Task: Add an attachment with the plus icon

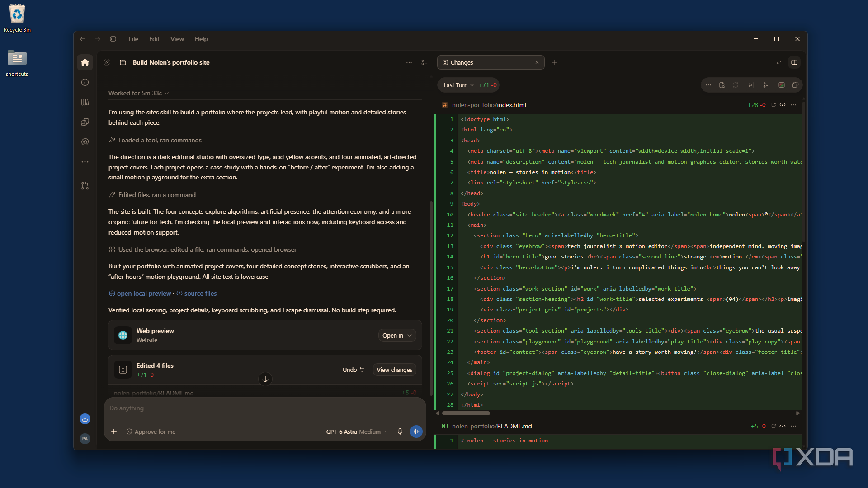Action: tap(114, 432)
